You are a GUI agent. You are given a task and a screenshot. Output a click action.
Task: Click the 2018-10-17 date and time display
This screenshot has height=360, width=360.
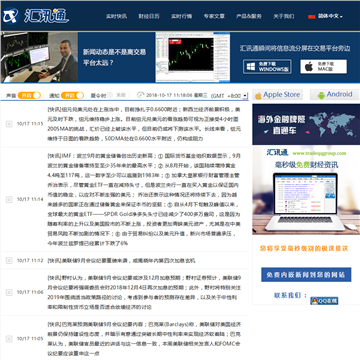pos(177,95)
